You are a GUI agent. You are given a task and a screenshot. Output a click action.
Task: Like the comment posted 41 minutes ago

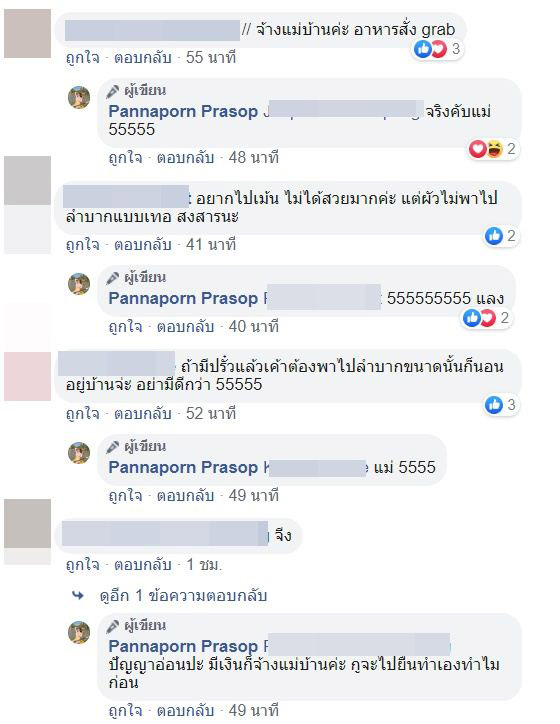[83, 244]
